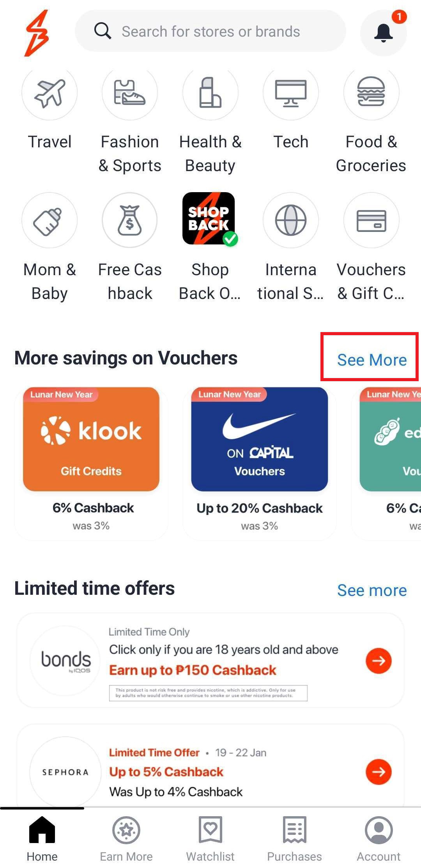Tap the Fashion & Sports sneaker icon
Viewport: 421px width, 868px height.
130,93
